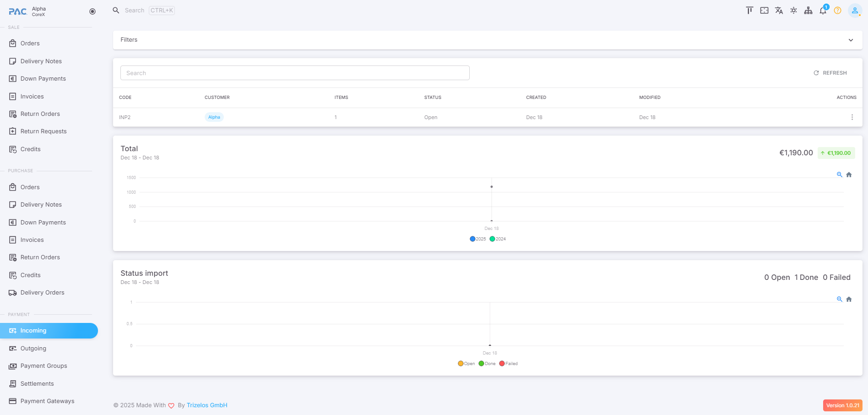The image size is (868, 415).
Task: Open the help question mark icon
Action: tap(837, 11)
